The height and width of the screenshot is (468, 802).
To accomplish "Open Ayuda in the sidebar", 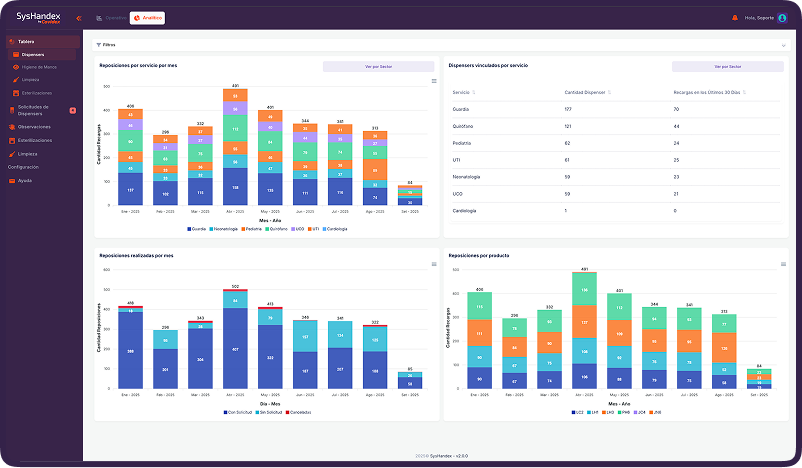I will pyautogui.click(x=25, y=181).
